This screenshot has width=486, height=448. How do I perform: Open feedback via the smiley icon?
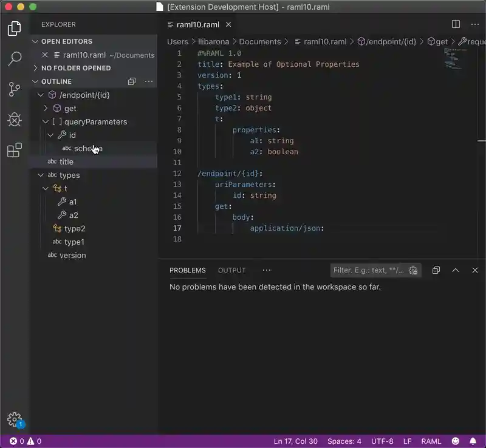[x=455, y=441]
